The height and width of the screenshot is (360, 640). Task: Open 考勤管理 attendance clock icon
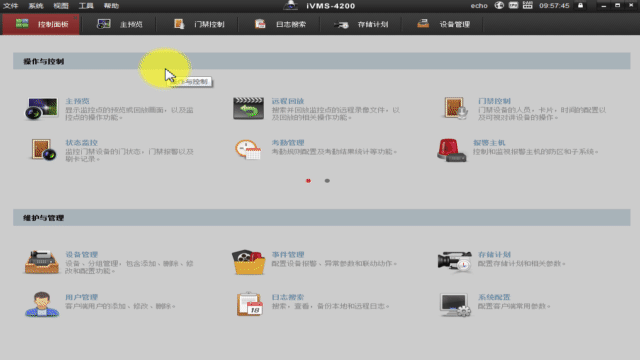248,150
